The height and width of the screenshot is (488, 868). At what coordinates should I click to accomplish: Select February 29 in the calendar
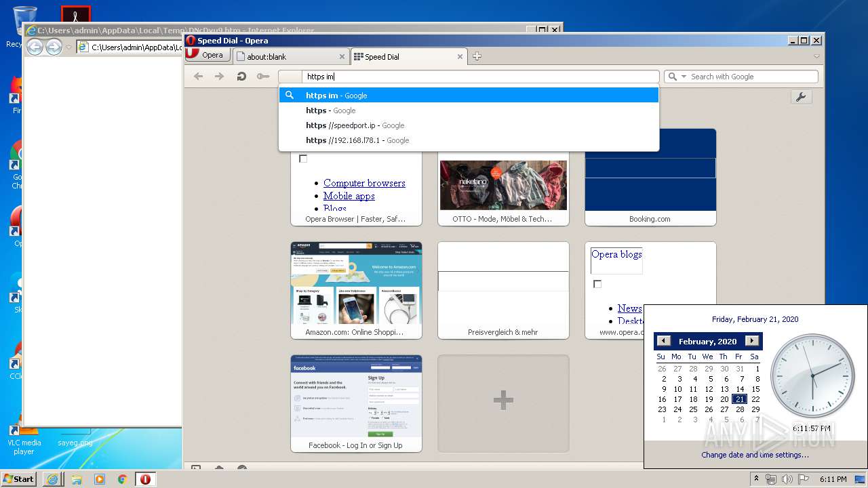click(x=755, y=409)
